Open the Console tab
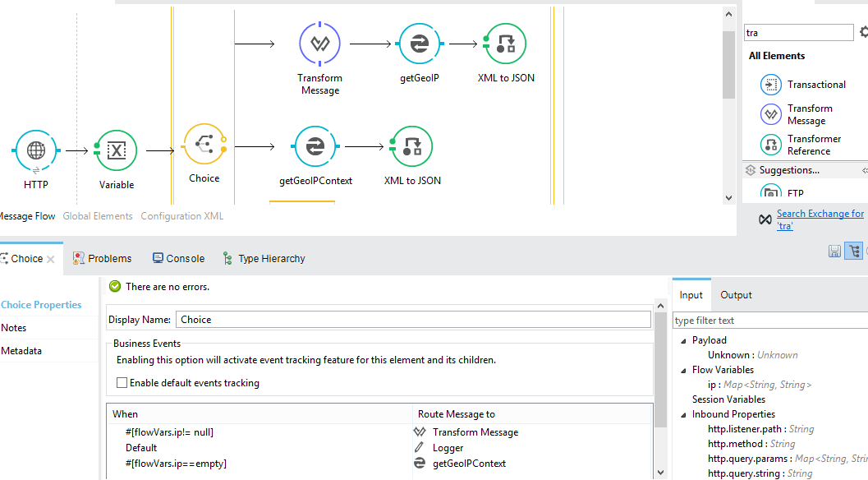868x480 pixels. tap(179, 258)
